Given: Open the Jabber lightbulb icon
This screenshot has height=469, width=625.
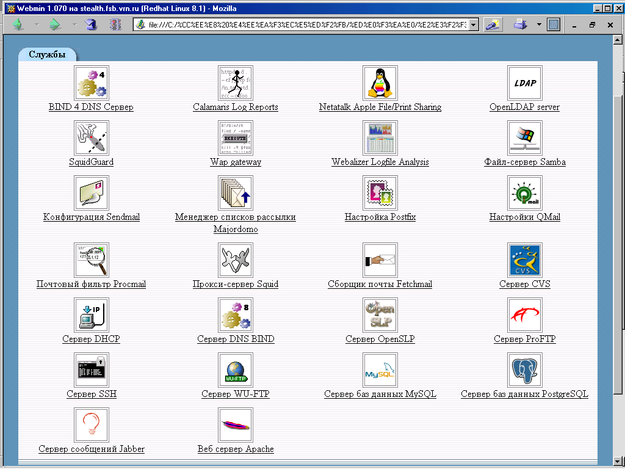Looking at the screenshot, I should [91, 425].
